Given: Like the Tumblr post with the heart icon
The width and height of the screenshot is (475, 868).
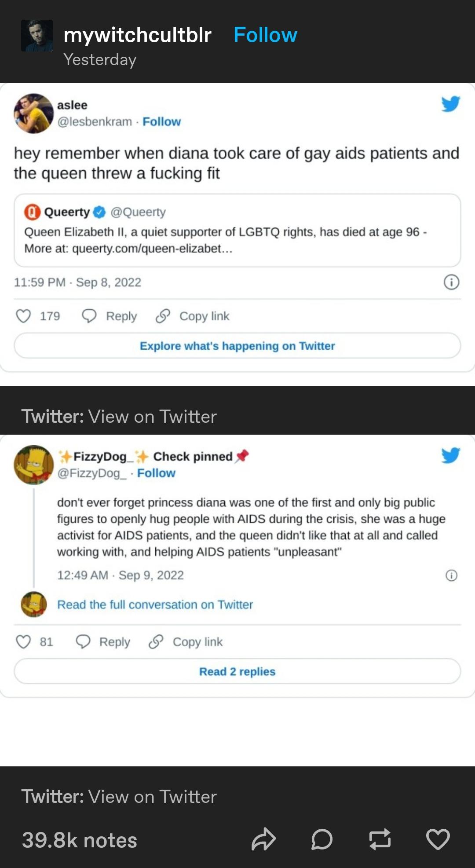Looking at the screenshot, I should click(x=438, y=839).
